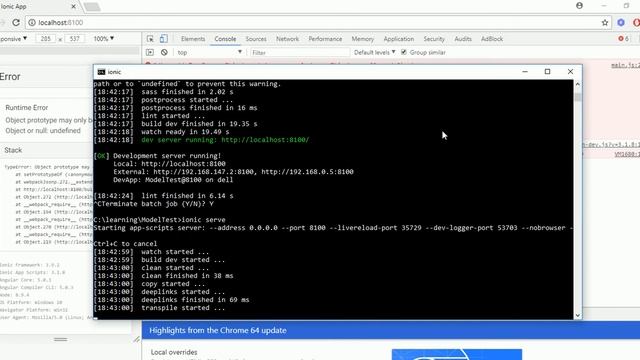This screenshot has width=640, height=360.
Task: Open the error count indicator
Action: 623,39
